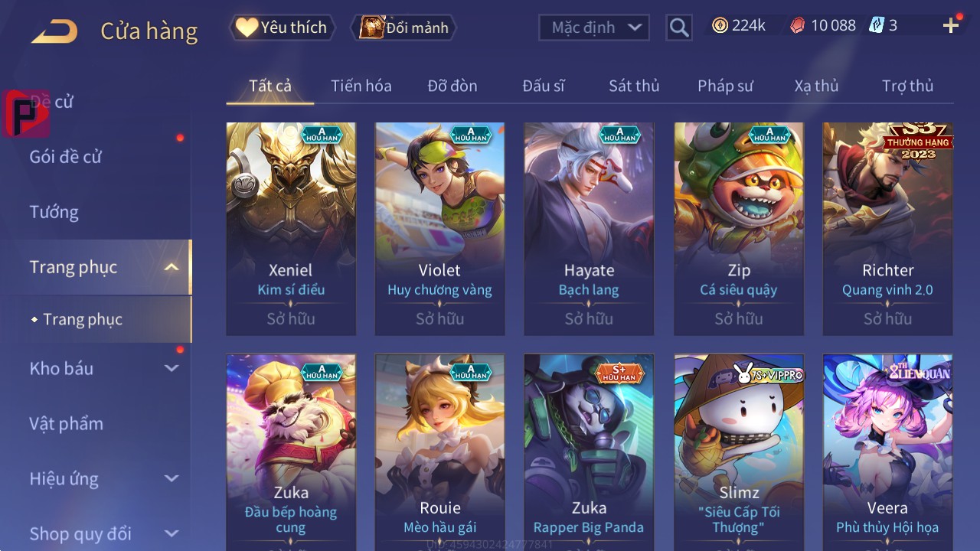Tap the golden back arrow icon

54,32
